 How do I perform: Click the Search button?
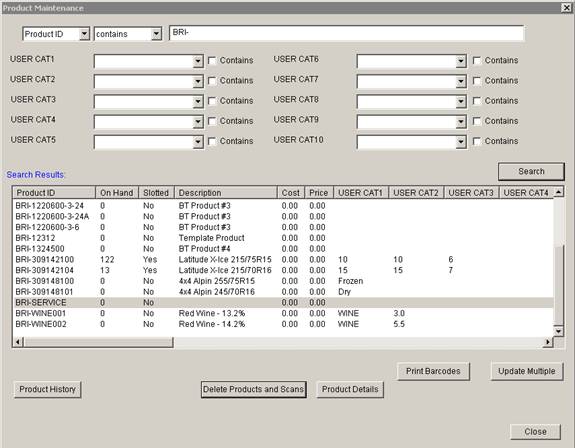coord(531,172)
